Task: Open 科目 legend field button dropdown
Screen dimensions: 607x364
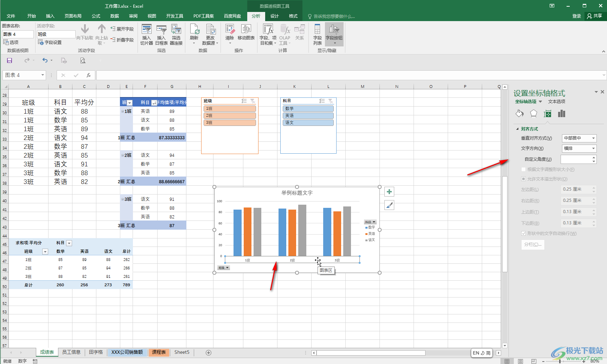Action: coord(370,222)
